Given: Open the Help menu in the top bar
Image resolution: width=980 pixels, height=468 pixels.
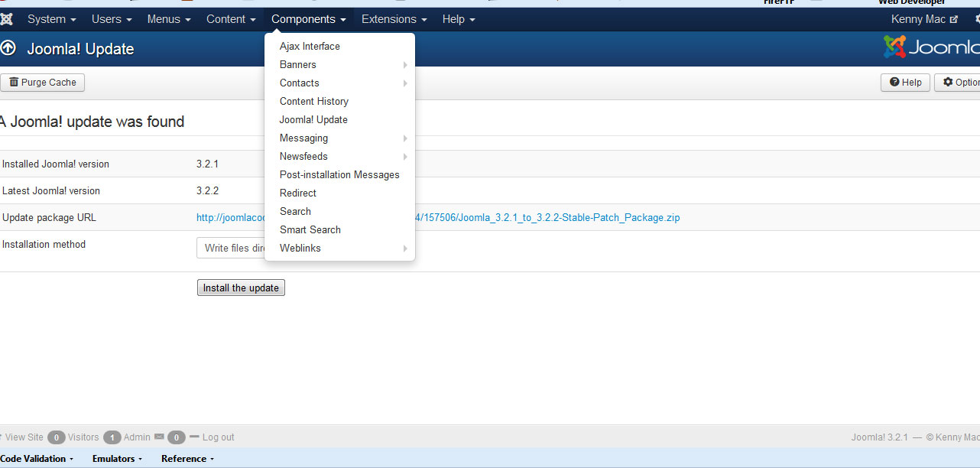Looking at the screenshot, I should coord(459,19).
